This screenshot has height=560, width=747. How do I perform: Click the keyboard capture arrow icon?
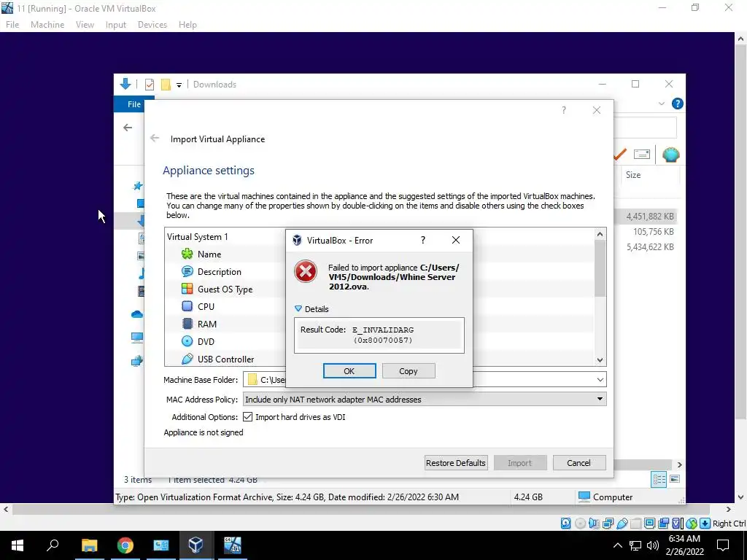(705, 524)
